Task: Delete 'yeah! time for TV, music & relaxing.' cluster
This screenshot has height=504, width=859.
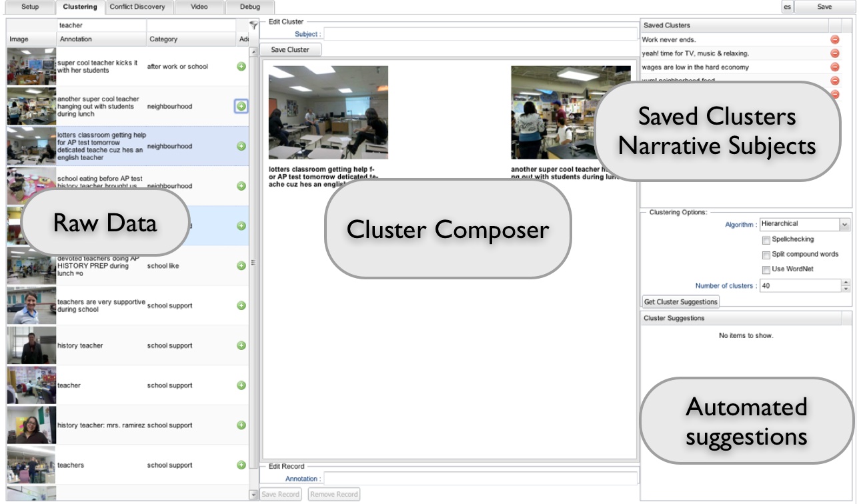Action: pos(834,53)
